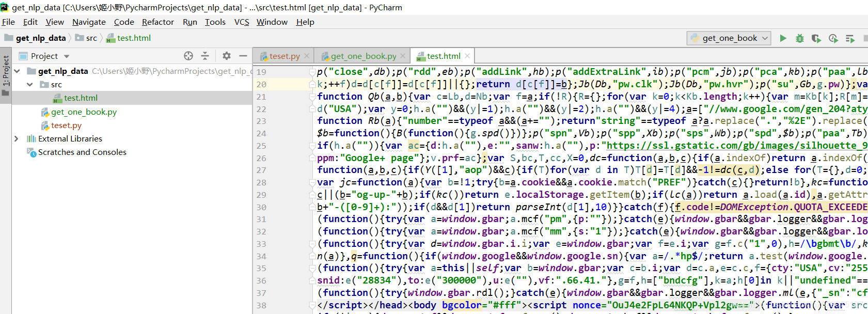Collapse the get_nlp_data root folder
The height and width of the screenshot is (314, 868).
pos(17,71)
